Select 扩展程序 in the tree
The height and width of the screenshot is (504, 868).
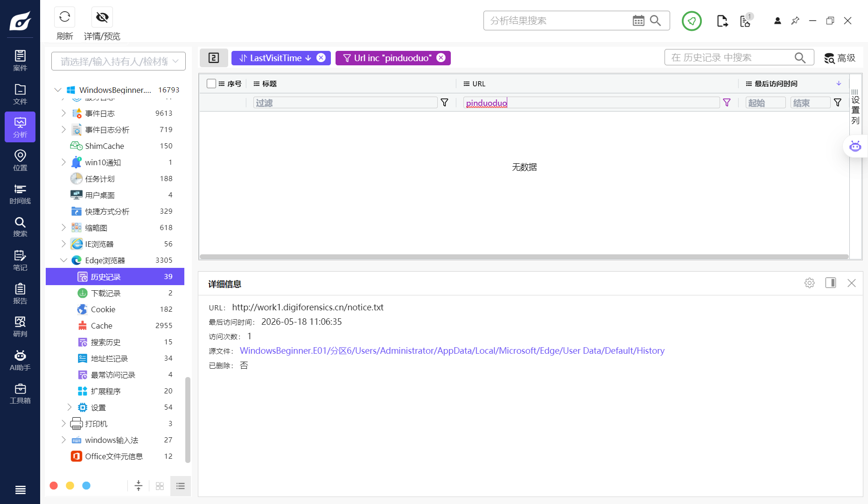[115, 391]
